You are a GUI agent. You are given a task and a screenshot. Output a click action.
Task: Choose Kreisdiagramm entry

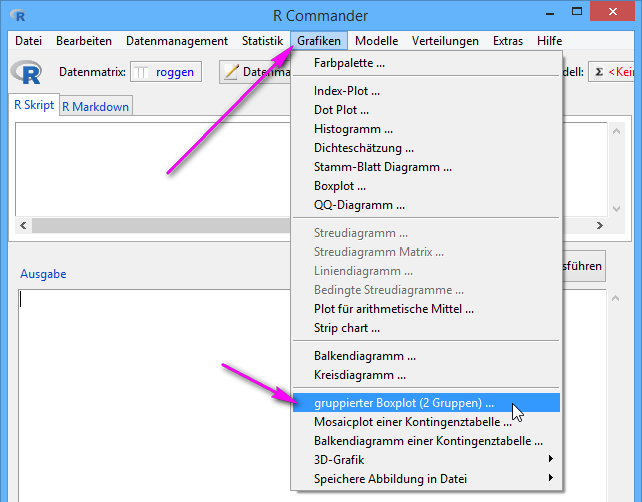coord(426,375)
